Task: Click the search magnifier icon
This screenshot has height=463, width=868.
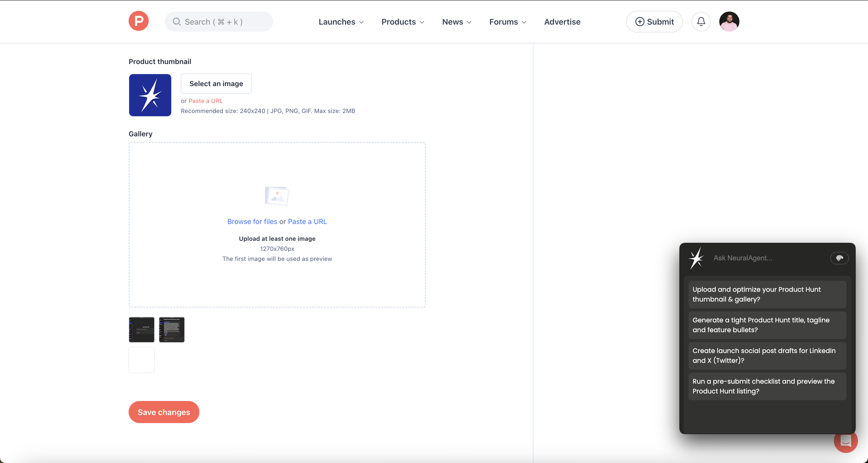Action: click(177, 22)
